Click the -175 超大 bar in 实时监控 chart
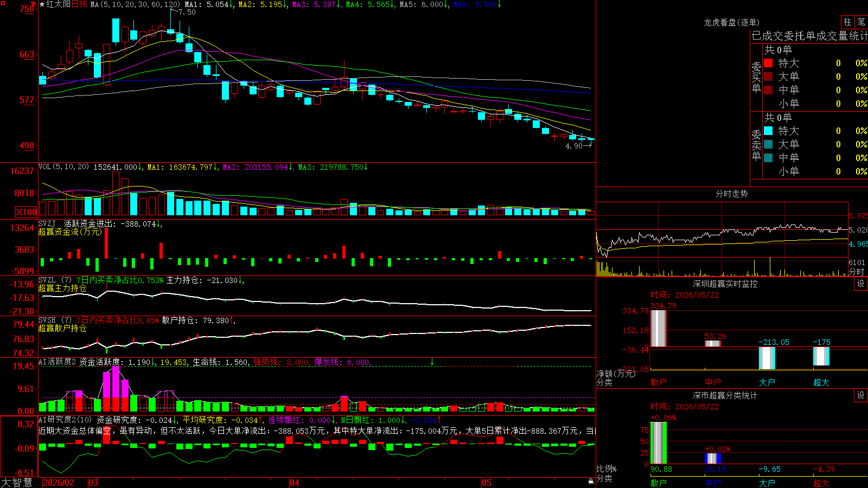Image resolution: width=868 pixels, height=488 pixels. point(821,356)
